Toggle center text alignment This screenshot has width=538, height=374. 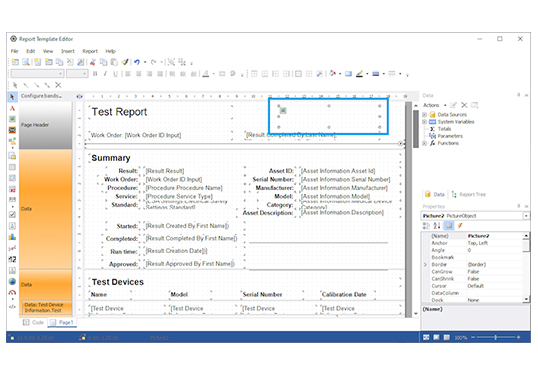(139, 73)
